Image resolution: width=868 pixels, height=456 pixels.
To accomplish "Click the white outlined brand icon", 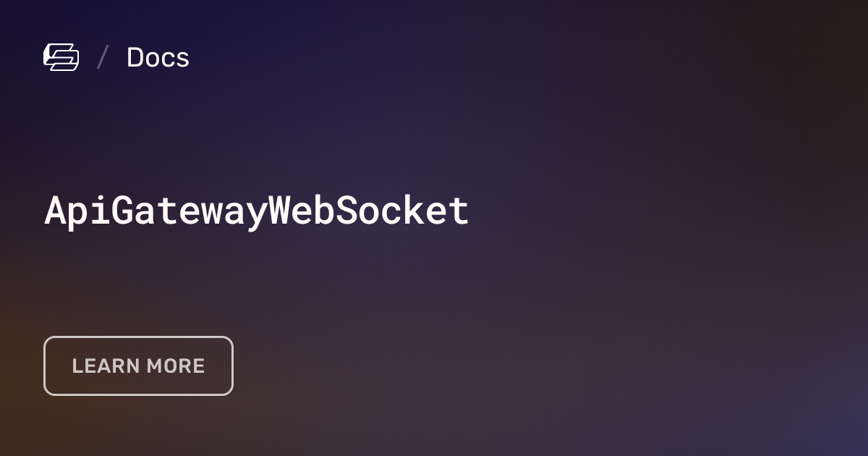I will click(61, 57).
